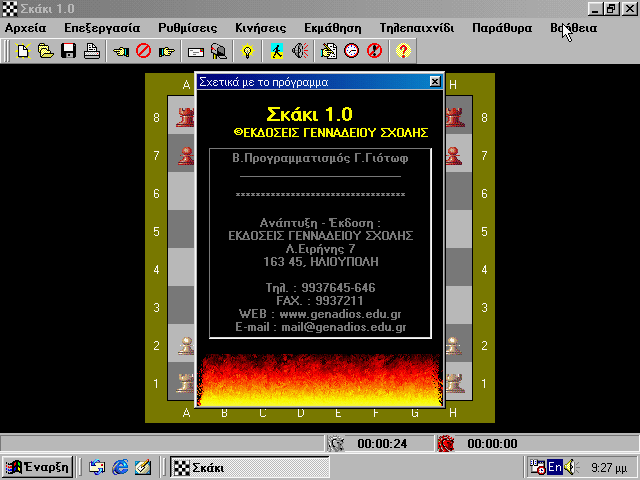The height and width of the screenshot is (480, 640).
Task: Click the right-pointing hand icon
Action: pyautogui.click(x=167, y=51)
